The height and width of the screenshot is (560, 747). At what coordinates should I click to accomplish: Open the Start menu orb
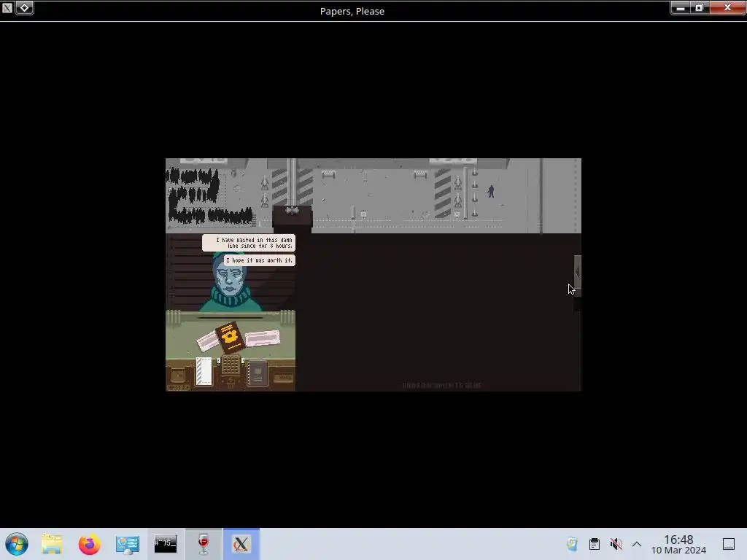pos(17,544)
